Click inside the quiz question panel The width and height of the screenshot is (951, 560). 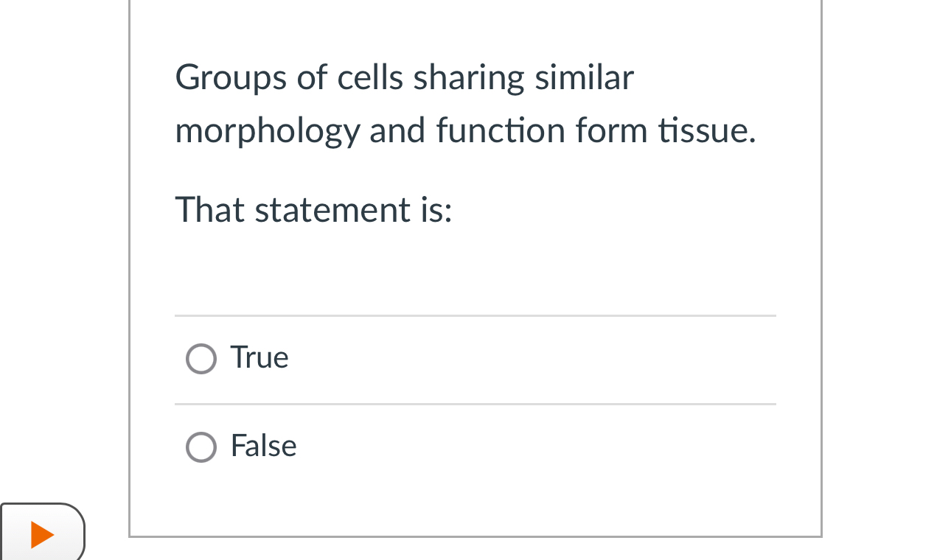coord(475,265)
